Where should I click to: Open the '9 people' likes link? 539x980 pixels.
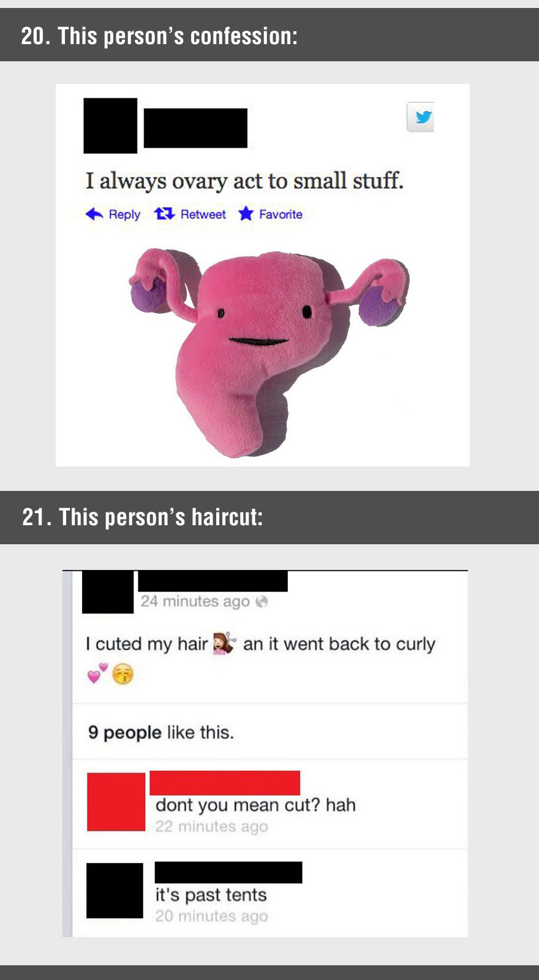click(125, 732)
